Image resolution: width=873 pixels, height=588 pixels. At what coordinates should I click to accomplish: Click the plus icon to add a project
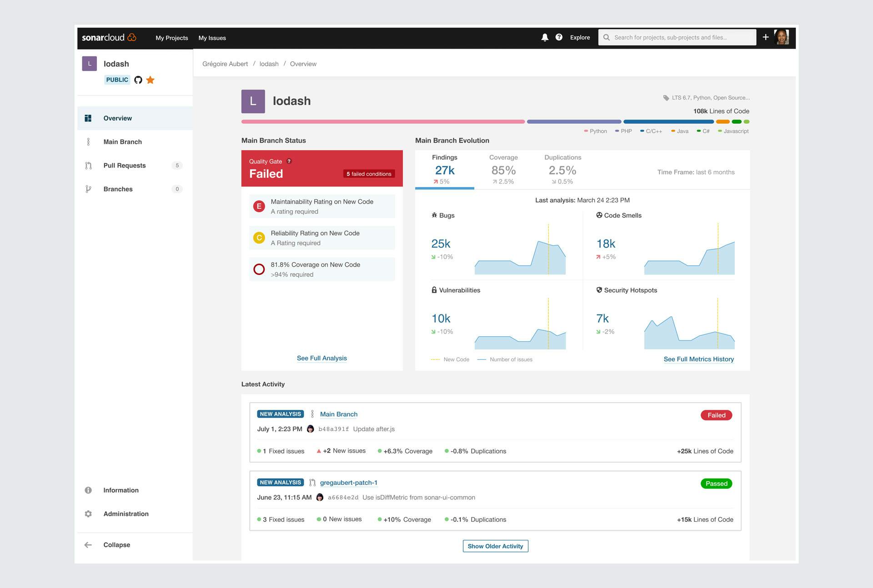766,37
